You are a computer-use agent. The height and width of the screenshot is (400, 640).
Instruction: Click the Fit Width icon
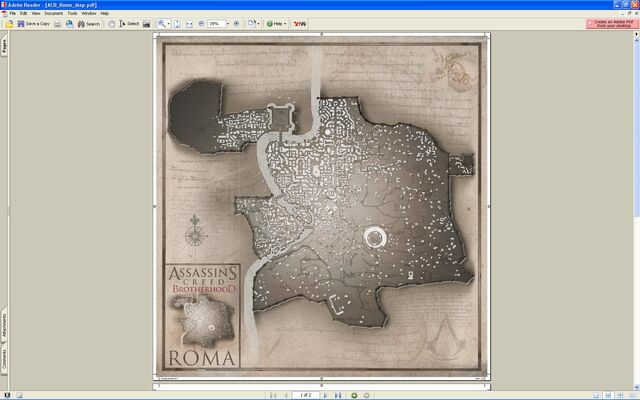(x=189, y=24)
